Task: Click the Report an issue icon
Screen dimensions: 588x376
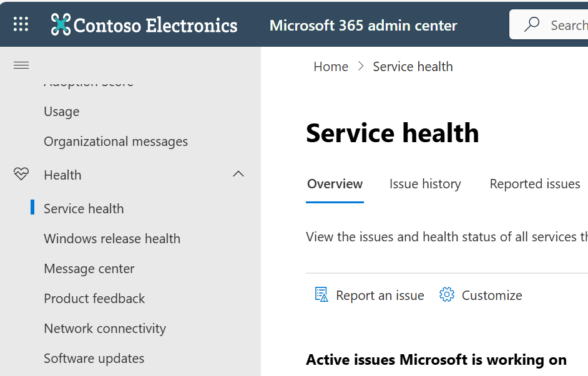Action: click(321, 295)
